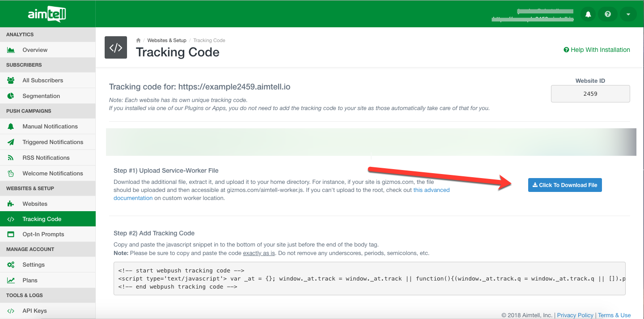Viewport: 644px width, 319px height.
Task: Click the Website ID field showing 2459
Action: coord(590,94)
